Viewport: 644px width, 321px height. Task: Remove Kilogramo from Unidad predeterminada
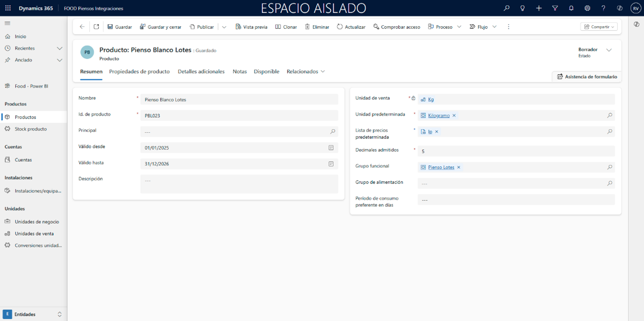tap(454, 115)
